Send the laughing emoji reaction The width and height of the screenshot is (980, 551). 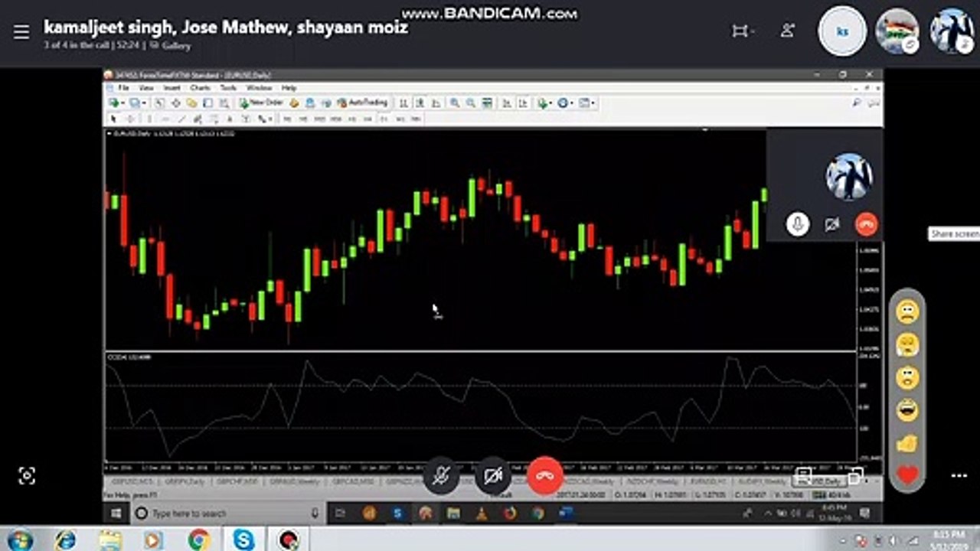(907, 410)
